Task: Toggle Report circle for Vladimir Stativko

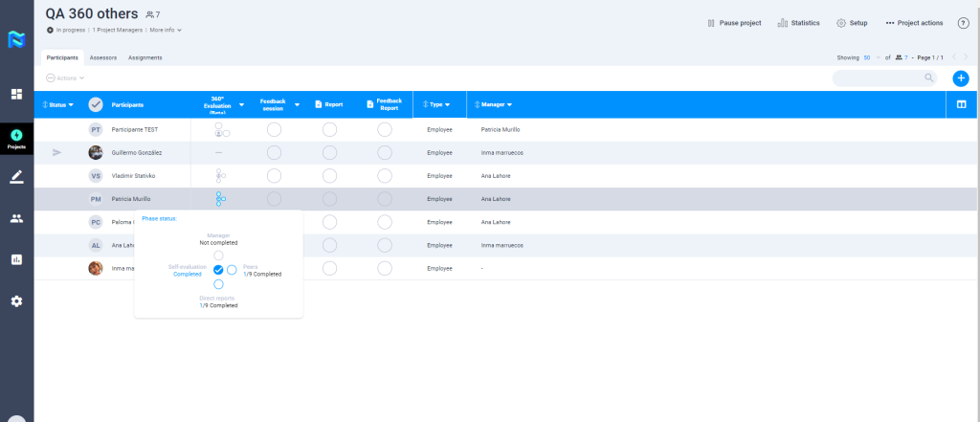Action: [x=329, y=175]
